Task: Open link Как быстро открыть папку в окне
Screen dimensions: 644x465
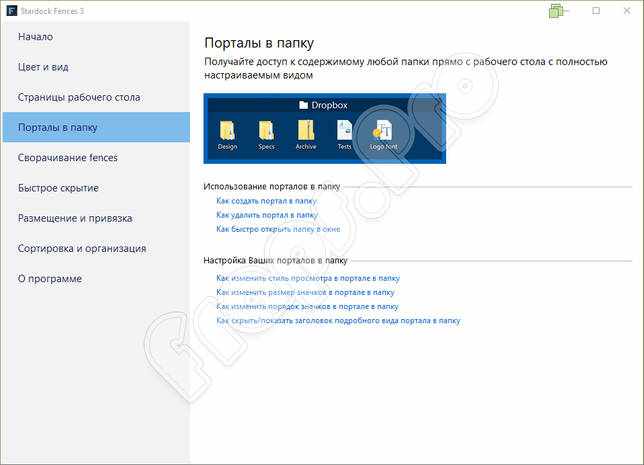Action: 278,229
